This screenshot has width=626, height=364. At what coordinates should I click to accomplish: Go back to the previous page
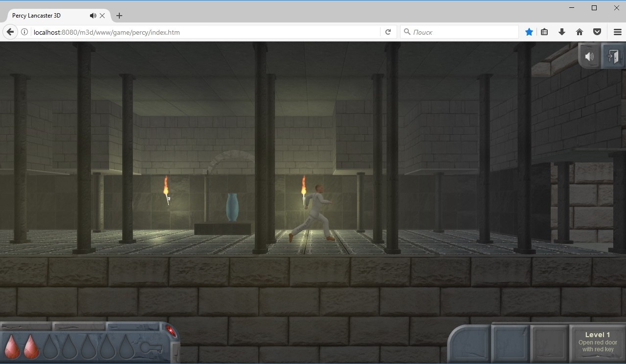pyautogui.click(x=10, y=32)
